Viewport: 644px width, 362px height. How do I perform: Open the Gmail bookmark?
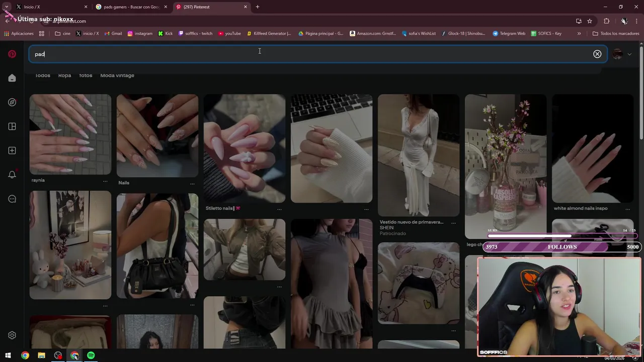(113, 34)
